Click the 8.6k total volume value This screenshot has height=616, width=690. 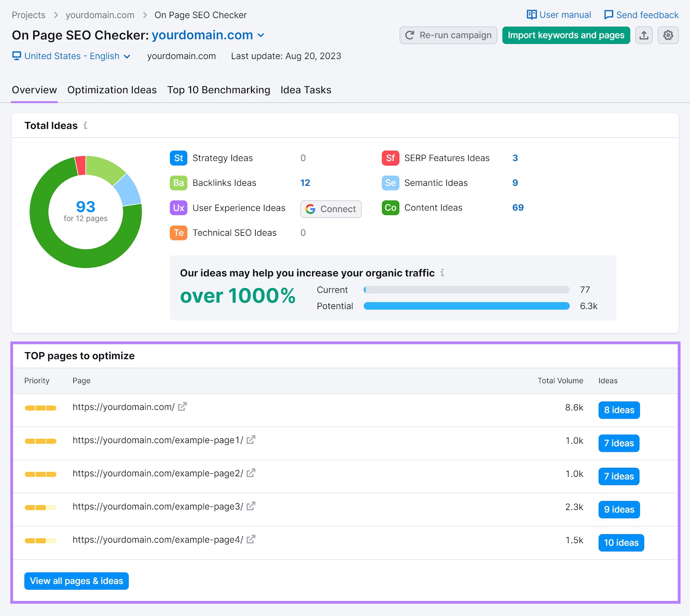(x=574, y=407)
